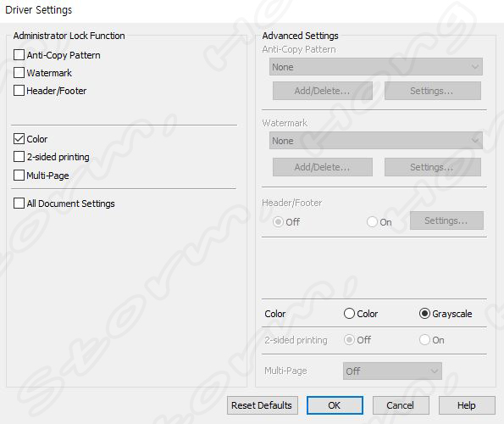Enable the Anti-Copy Pattern lock checkbox

coord(19,54)
